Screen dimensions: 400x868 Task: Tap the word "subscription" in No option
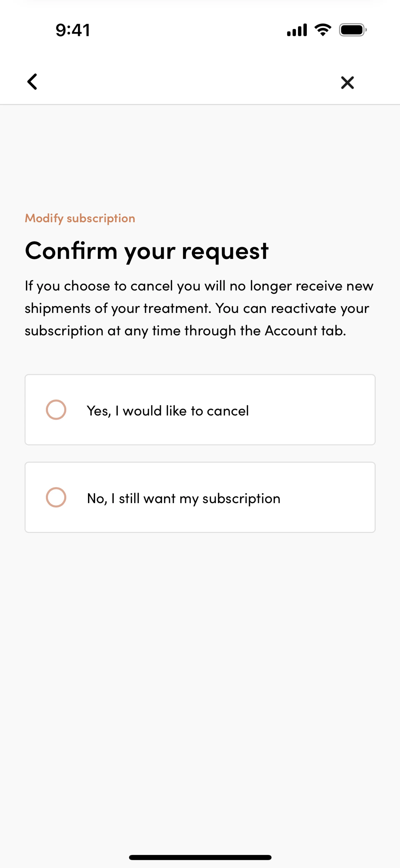[241, 498]
